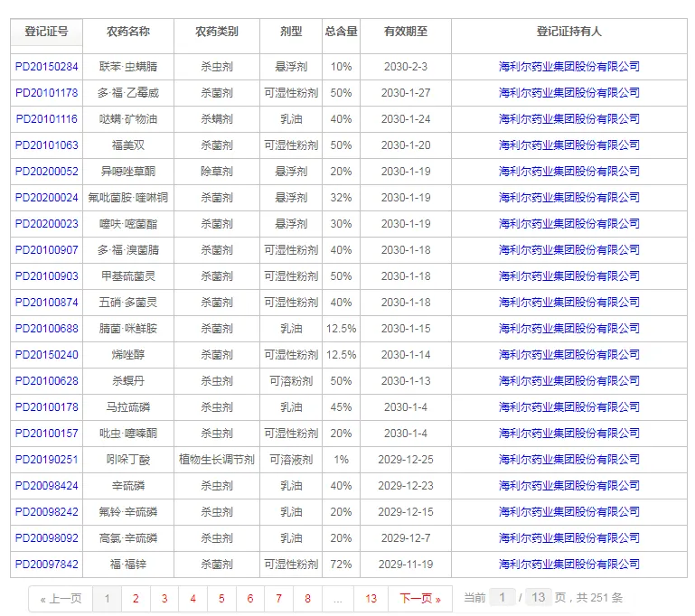Open registration number PD20100874
The width and height of the screenshot is (695, 616).
click(x=46, y=303)
